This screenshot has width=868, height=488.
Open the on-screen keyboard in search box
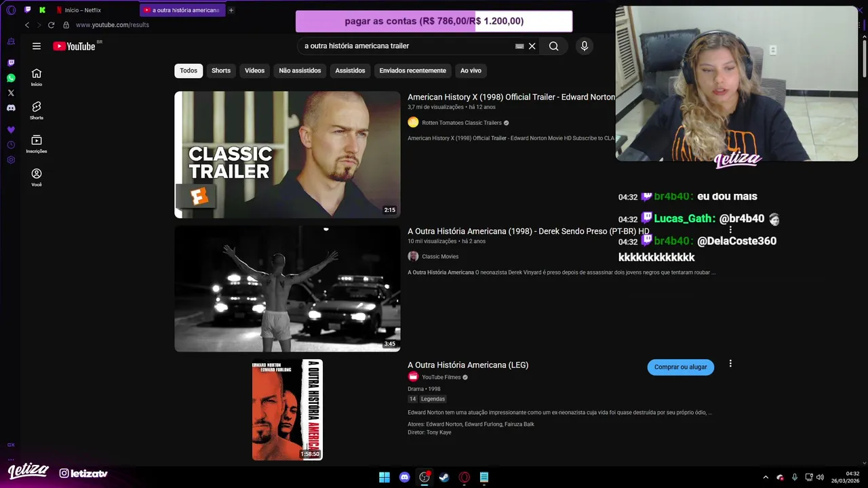click(x=519, y=46)
